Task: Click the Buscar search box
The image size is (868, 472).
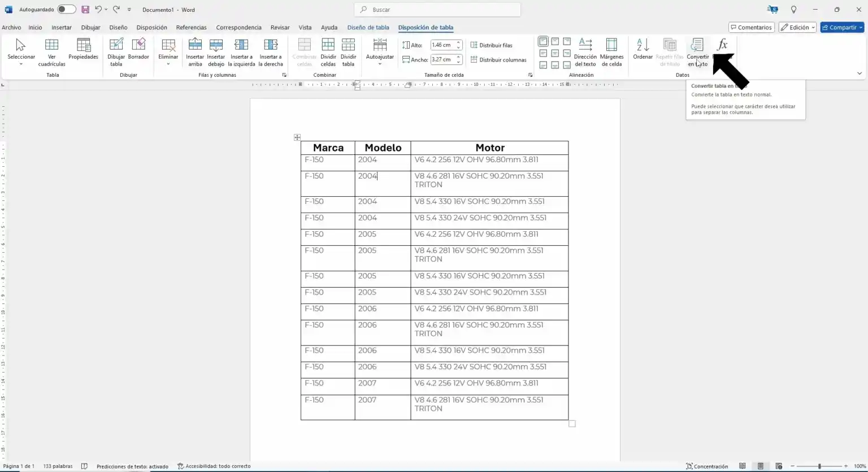Action: point(437,10)
